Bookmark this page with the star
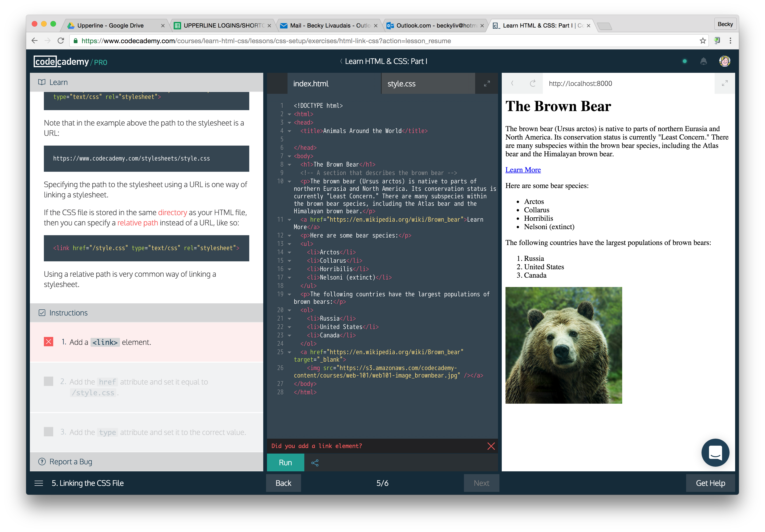 (703, 41)
